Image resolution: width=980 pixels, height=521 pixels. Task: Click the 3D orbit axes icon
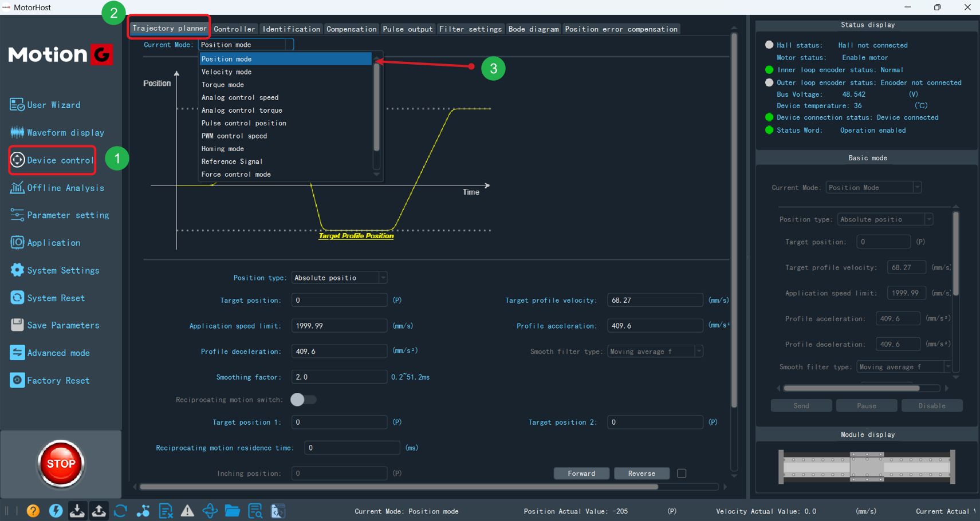coord(210,511)
